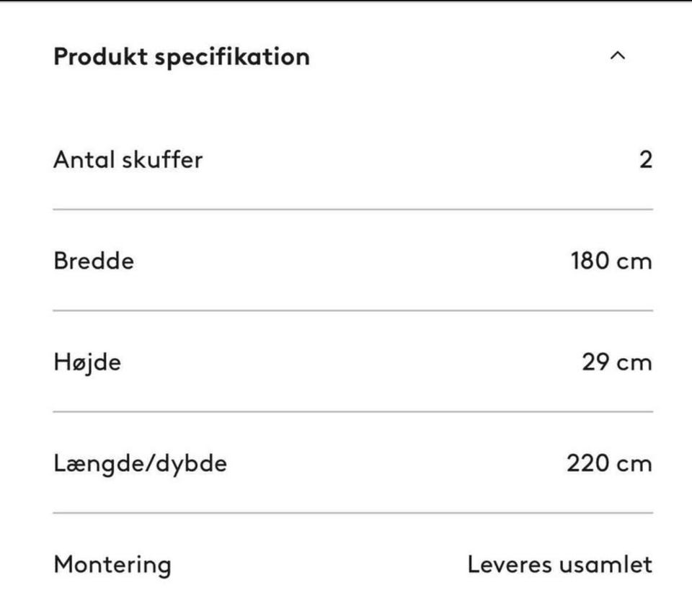Click the Antal skuffer value 2
The width and height of the screenshot is (692, 616).
click(x=646, y=160)
